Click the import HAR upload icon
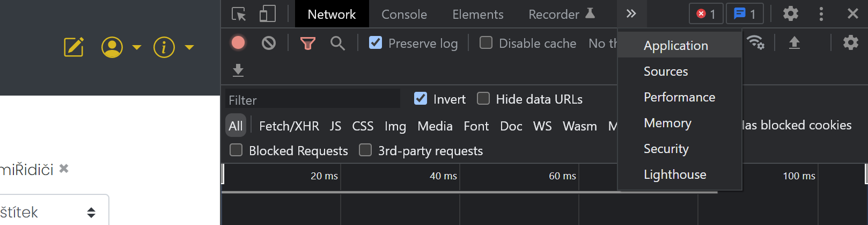This screenshot has height=225, width=868. (794, 43)
